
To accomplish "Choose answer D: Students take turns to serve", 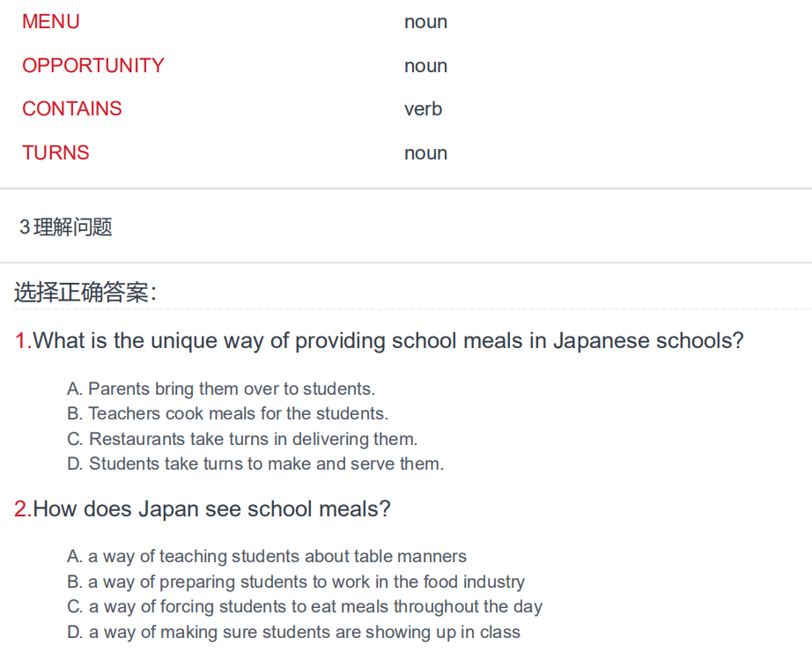I will (x=255, y=464).
